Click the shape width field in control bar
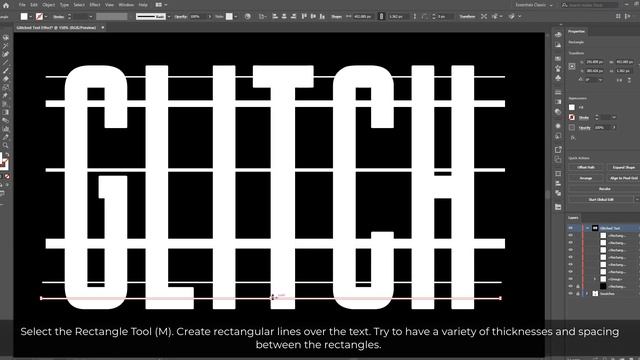Screen dimensions: 640x360 click(x=363, y=17)
